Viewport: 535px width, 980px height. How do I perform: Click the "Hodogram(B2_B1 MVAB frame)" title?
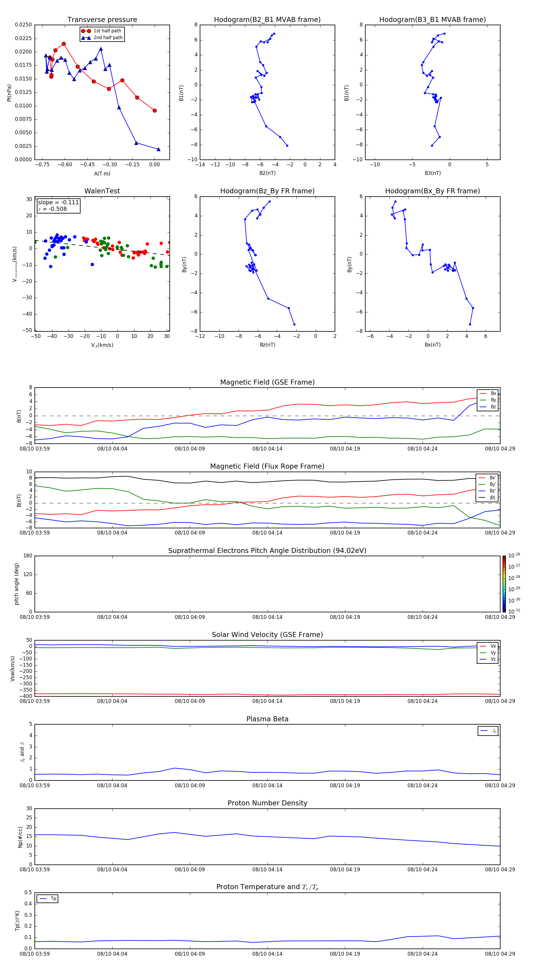pyautogui.click(x=267, y=20)
